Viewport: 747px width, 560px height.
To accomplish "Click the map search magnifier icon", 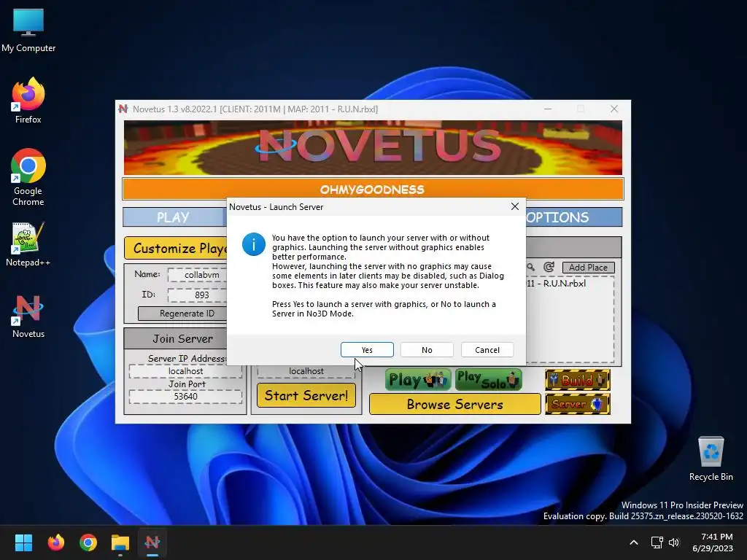I will 531,267.
